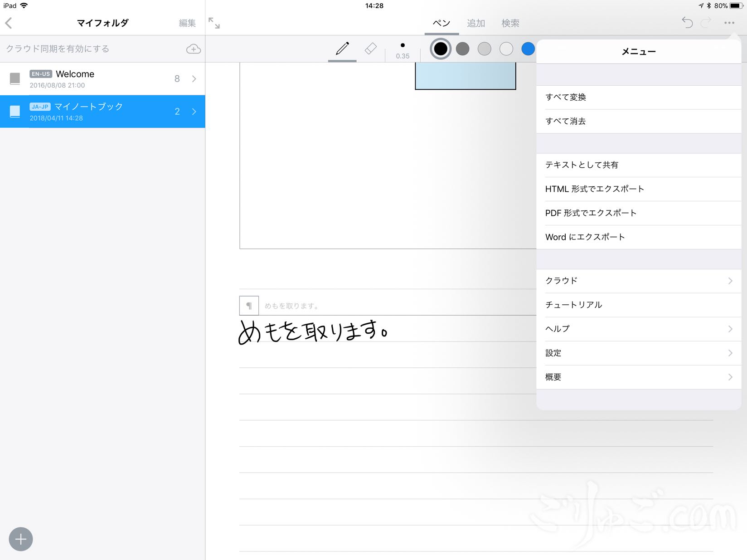Tap the plus button to add notebook
The height and width of the screenshot is (560, 747).
[21, 539]
